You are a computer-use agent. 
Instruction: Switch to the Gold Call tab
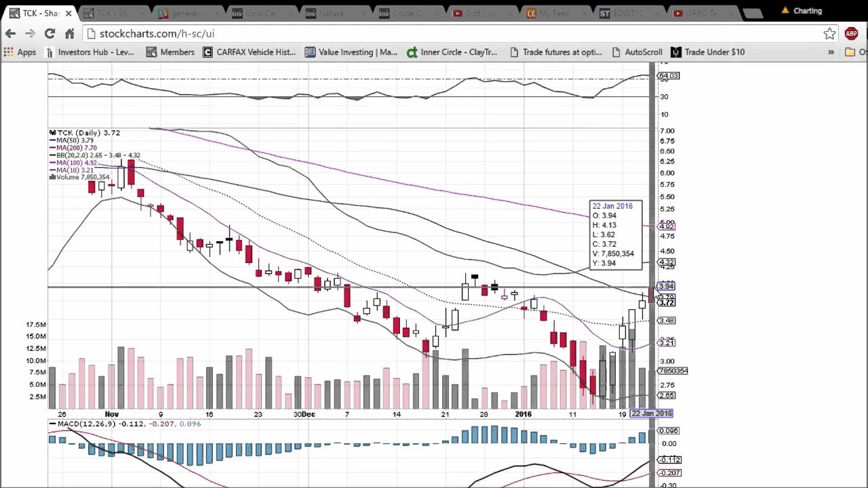(x=261, y=13)
